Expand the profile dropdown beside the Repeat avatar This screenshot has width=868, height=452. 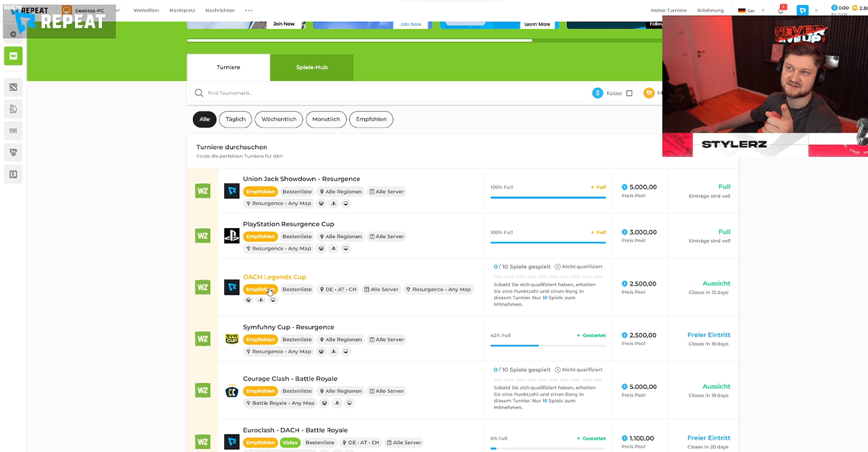817,10
